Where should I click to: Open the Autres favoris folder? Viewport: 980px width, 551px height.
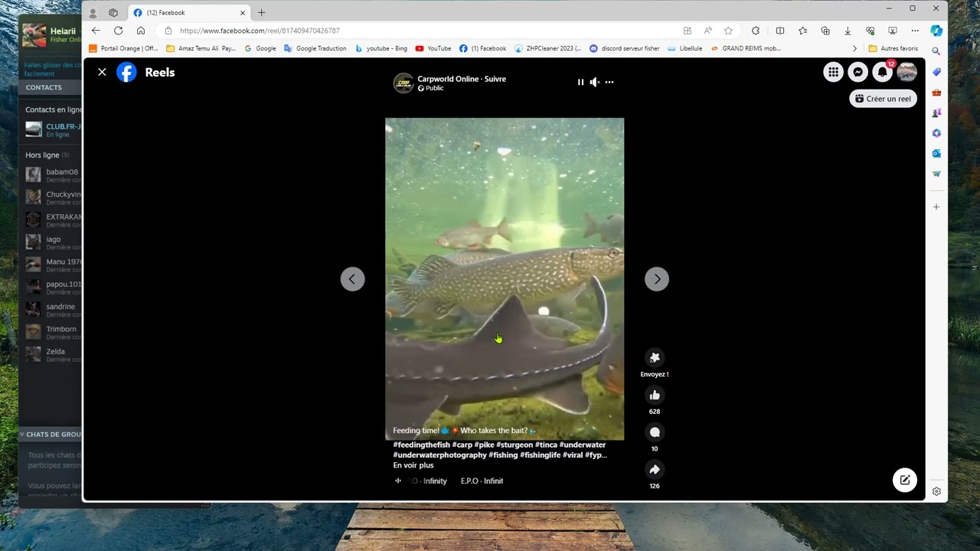coord(893,48)
